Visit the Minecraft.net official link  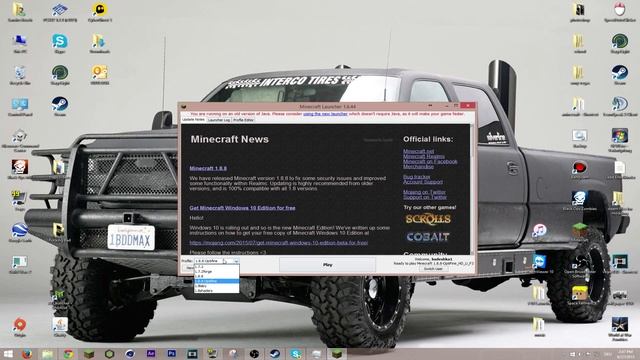point(418,151)
